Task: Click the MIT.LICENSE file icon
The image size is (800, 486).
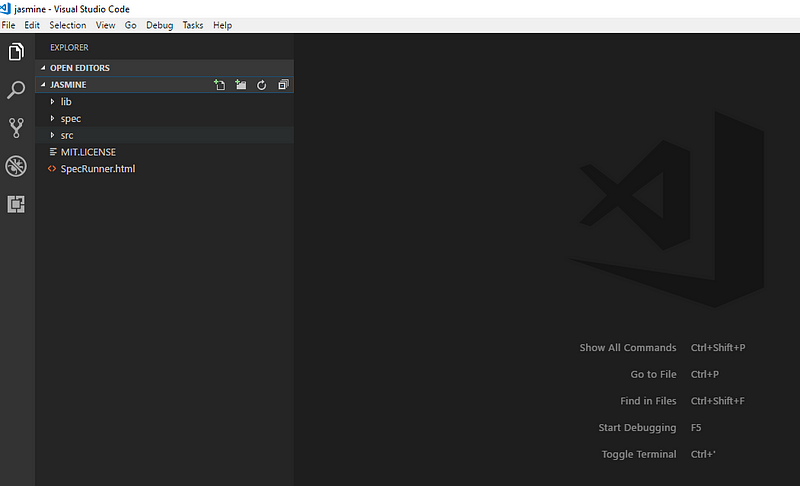Action: point(53,152)
